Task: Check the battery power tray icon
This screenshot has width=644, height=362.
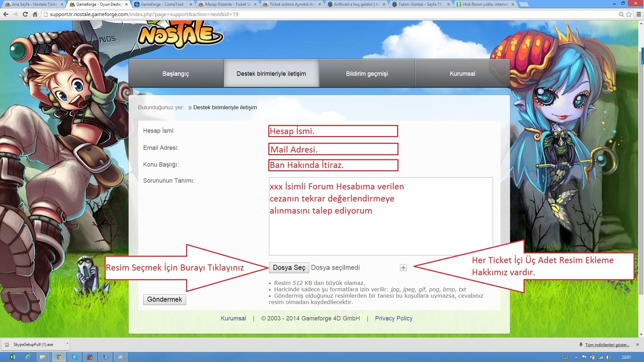Action: tap(592, 357)
